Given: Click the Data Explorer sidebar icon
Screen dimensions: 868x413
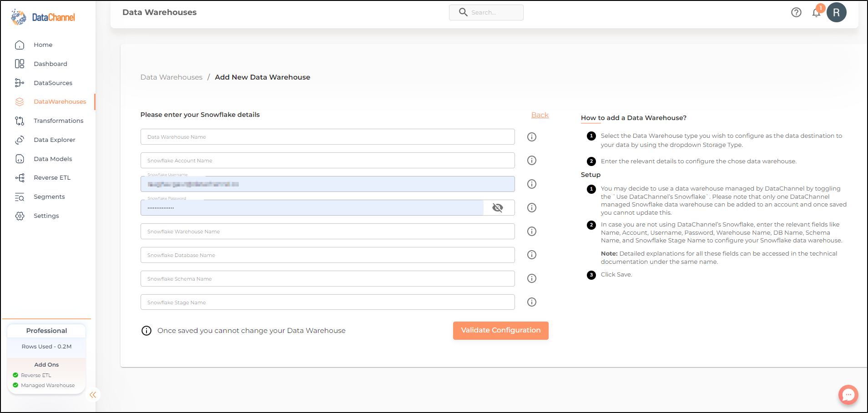Looking at the screenshot, I should pyautogui.click(x=20, y=140).
